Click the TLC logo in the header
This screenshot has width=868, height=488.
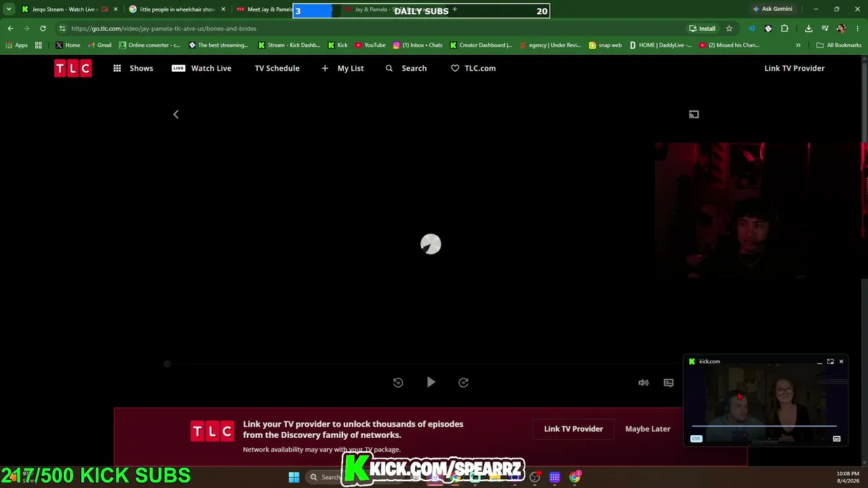(x=73, y=68)
